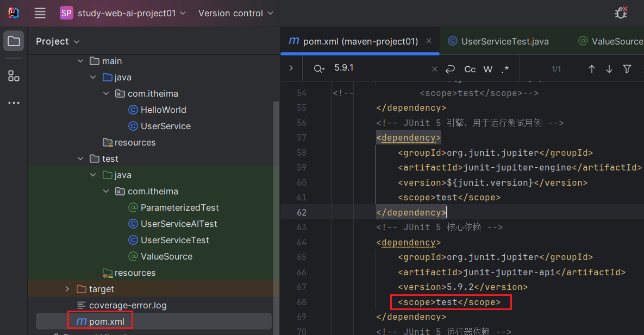Viewport: 644px width, 335px height.
Task: Expand the replace field chevron
Action: coord(291,68)
